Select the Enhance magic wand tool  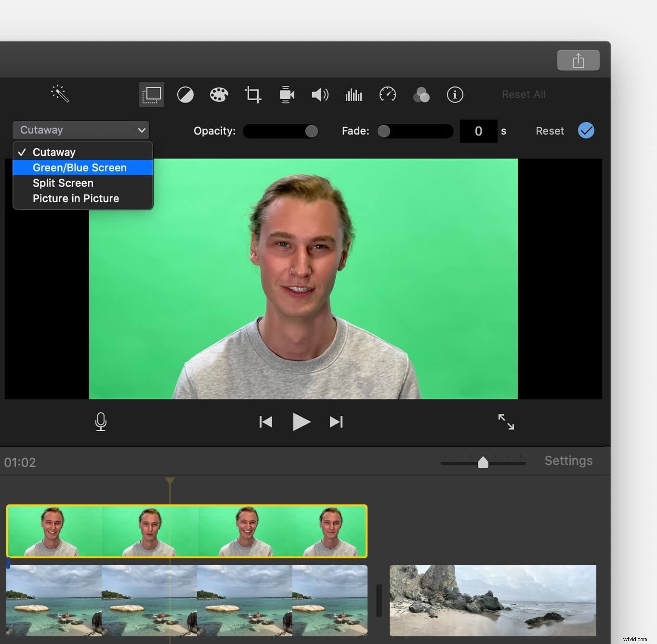[59, 94]
